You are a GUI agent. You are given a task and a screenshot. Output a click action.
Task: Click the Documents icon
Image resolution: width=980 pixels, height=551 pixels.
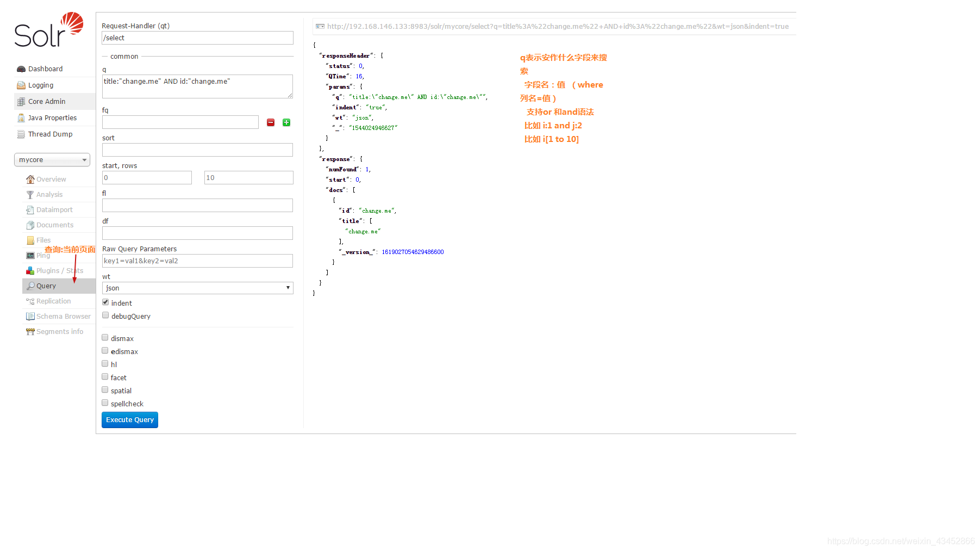30,225
